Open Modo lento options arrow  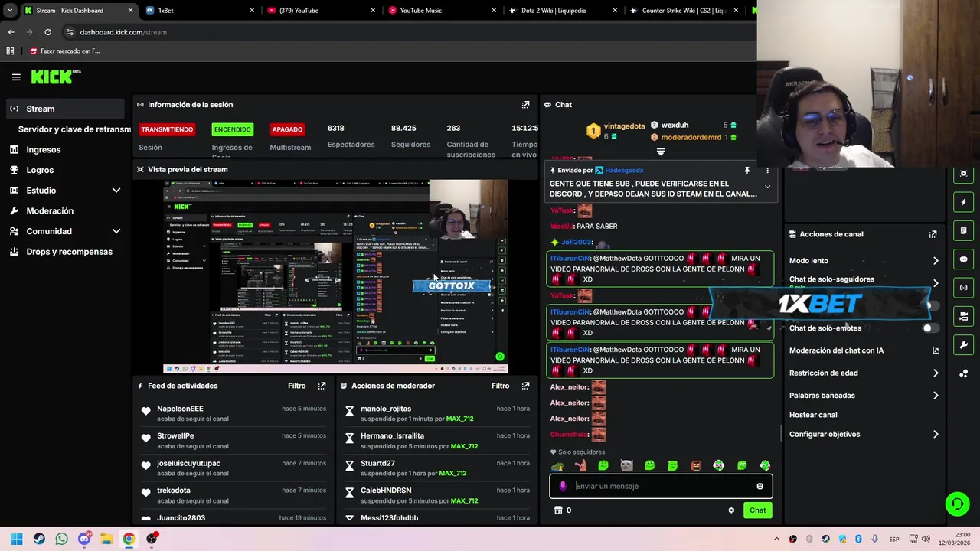coord(936,261)
